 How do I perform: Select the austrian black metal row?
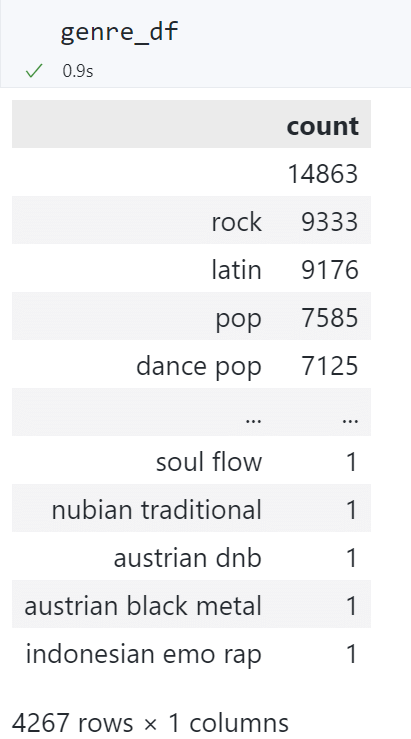pos(191,606)
